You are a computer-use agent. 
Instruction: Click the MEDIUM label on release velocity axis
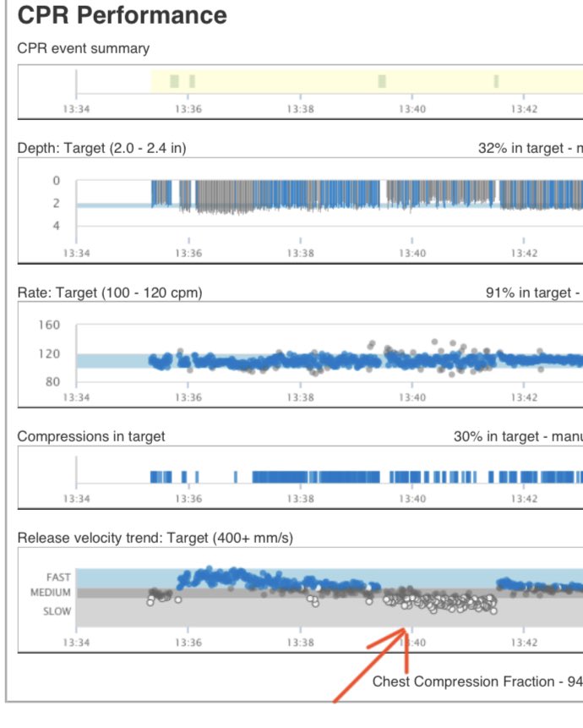pyautogui.click(x=51, y=593)
